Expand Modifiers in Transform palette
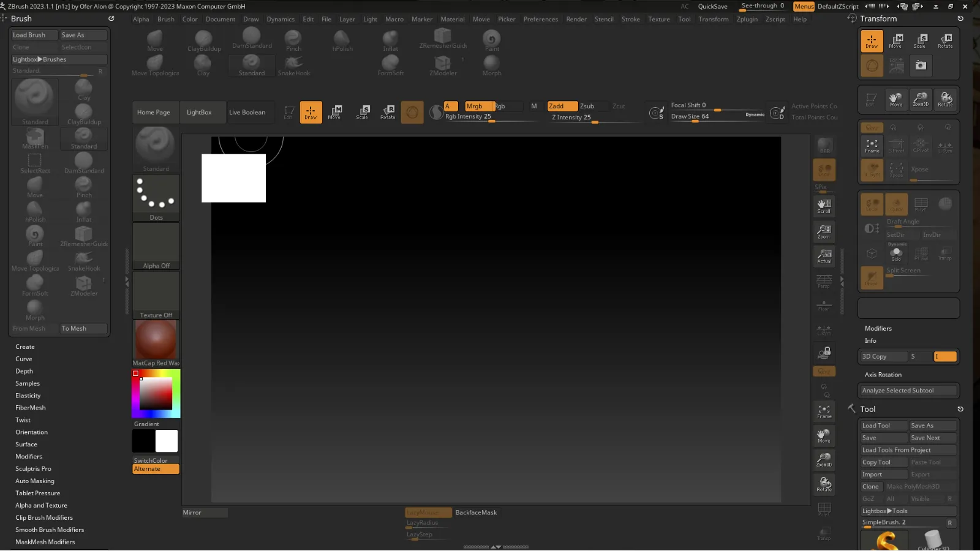Screen dimensions: 980x551 [878, 328]
